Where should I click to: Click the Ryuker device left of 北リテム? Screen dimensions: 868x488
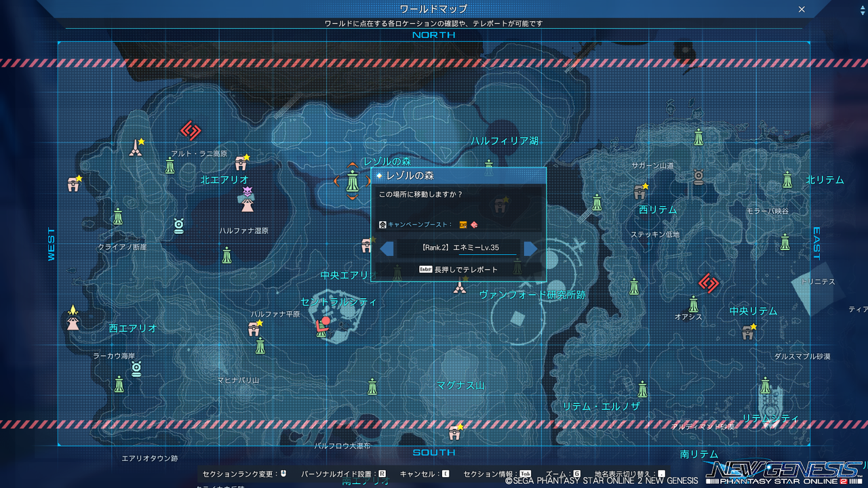point(787,180)
